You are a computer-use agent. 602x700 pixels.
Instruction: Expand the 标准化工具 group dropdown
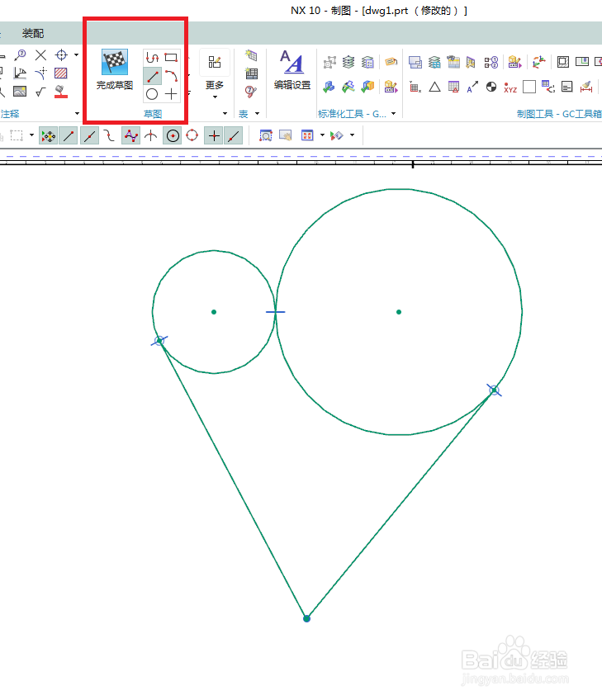(x=393, y=113)
